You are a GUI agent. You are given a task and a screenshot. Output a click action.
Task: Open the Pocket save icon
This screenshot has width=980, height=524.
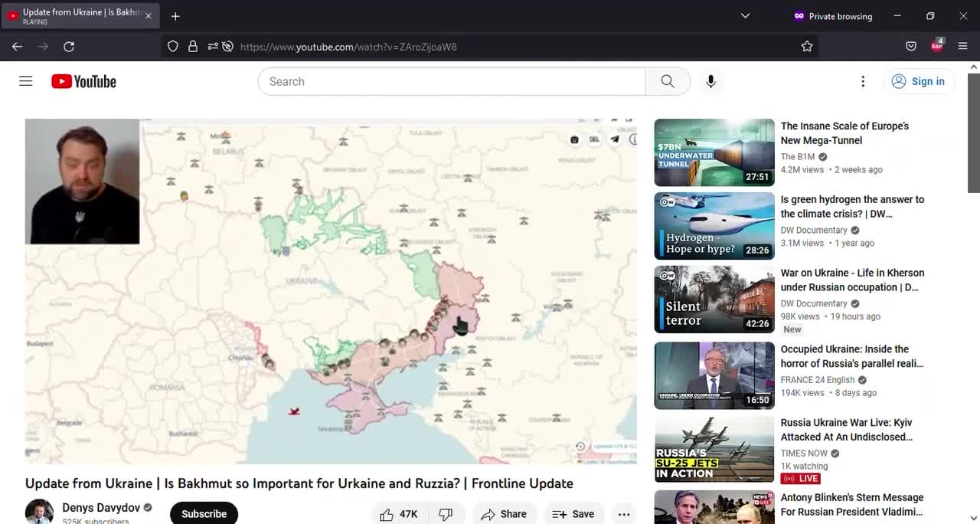click(x=911, y=47)
